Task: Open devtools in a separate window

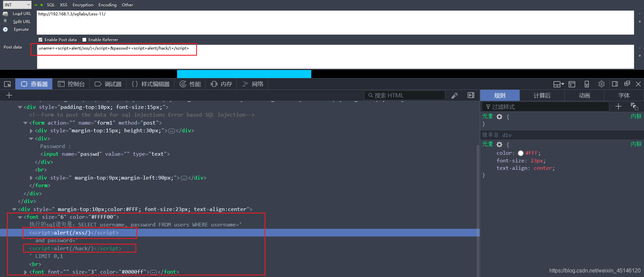Action: click(x=627, y=84)
